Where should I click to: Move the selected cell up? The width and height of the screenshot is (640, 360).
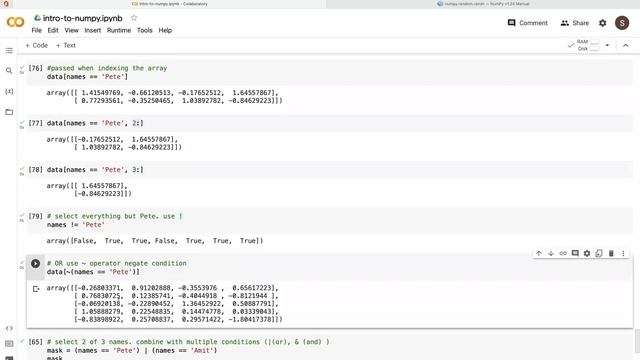[539, 253]
